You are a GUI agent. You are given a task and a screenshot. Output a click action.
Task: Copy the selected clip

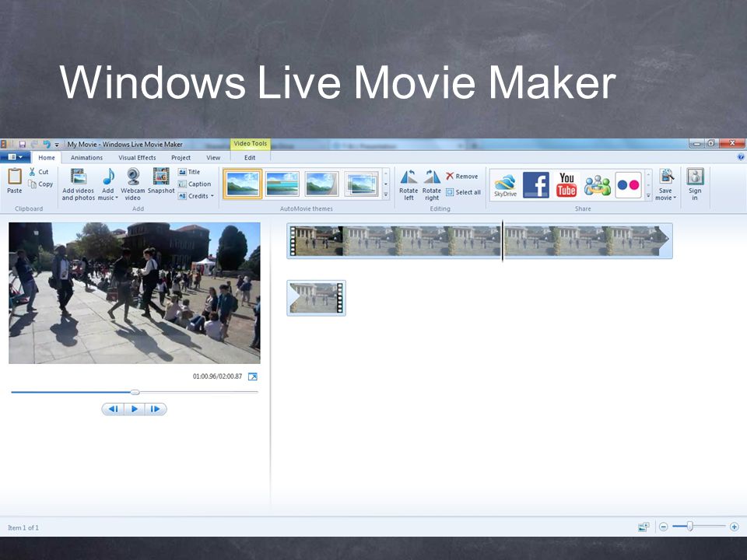[x=40, y=184]
